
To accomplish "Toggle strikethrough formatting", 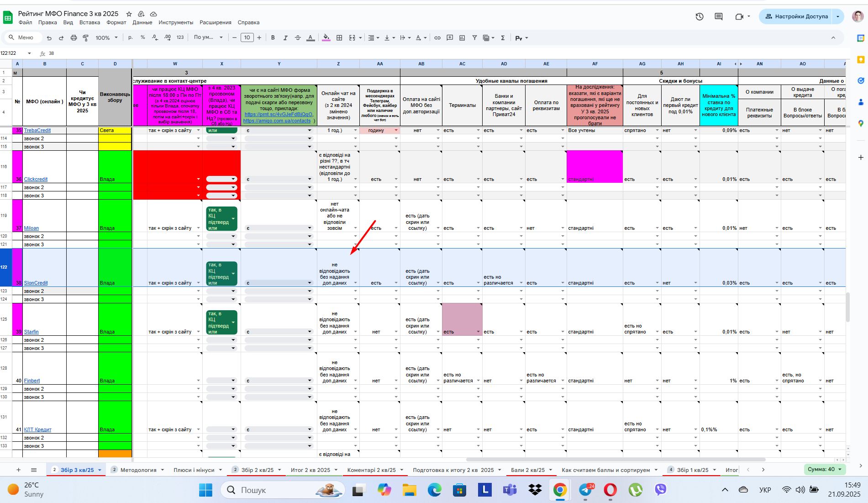I will [x=298, y=38].
